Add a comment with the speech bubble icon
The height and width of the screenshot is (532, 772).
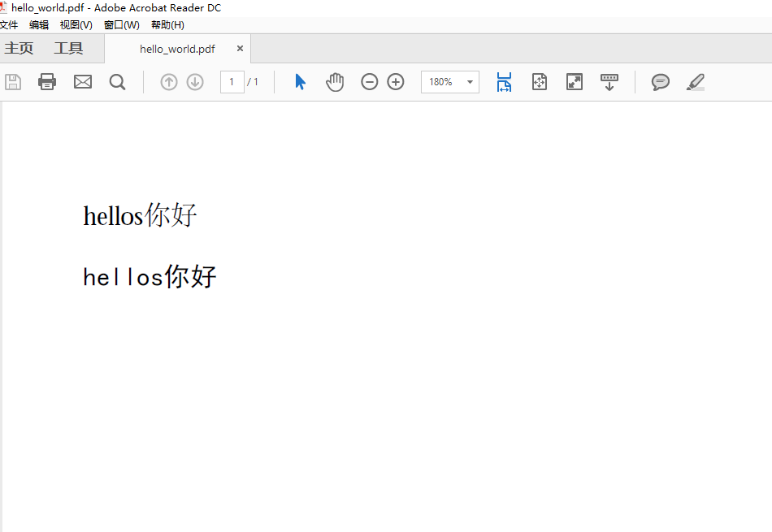point(661,82)
